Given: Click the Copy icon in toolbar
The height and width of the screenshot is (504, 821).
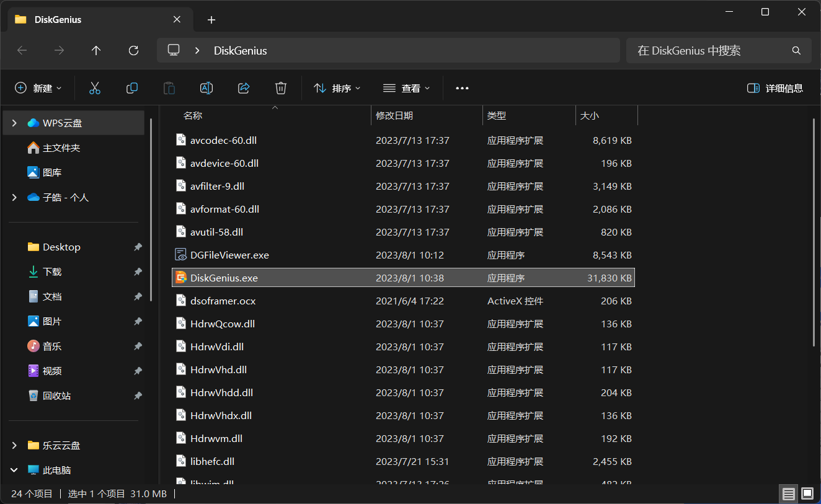Looking at the screenshot, I should (x=132, y=88).
